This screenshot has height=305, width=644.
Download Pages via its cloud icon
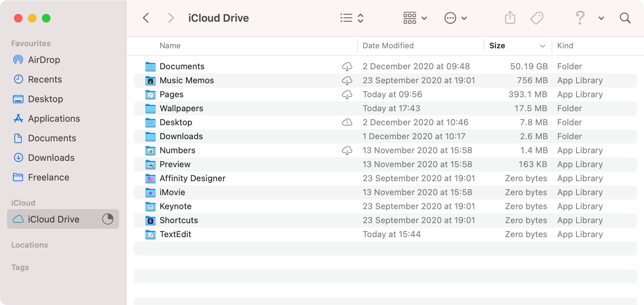pyautogui.click(x=347, y=94)
